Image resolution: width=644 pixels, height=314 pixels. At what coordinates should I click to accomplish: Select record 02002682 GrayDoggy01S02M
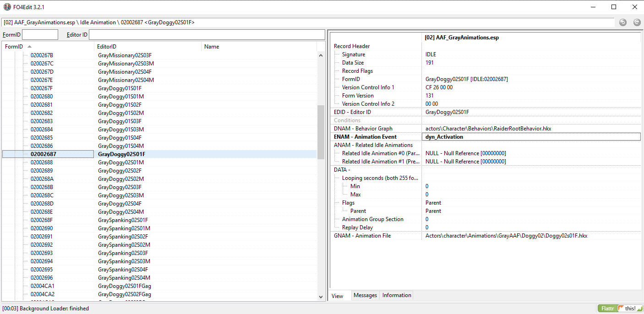[159, 113]
